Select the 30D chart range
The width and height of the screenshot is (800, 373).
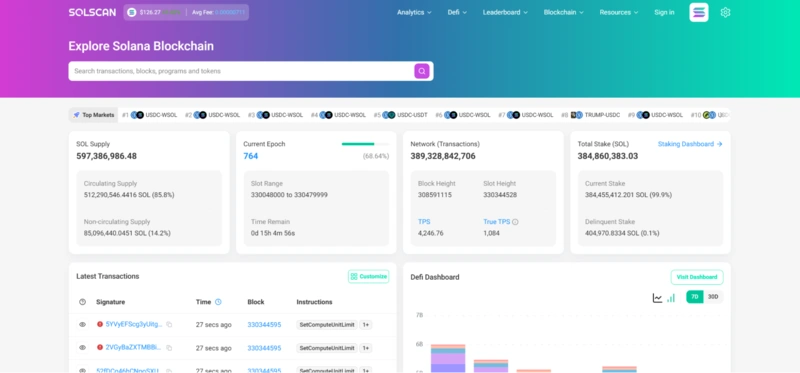[x=713, y=297]
